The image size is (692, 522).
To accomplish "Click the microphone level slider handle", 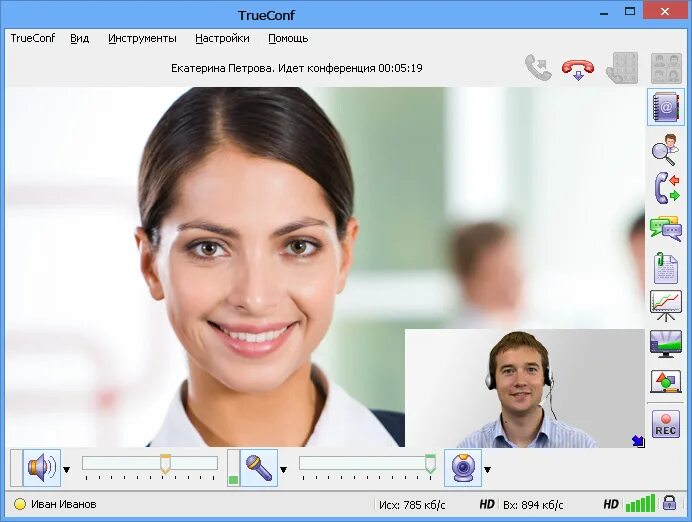I will click(x=430, y=463).
